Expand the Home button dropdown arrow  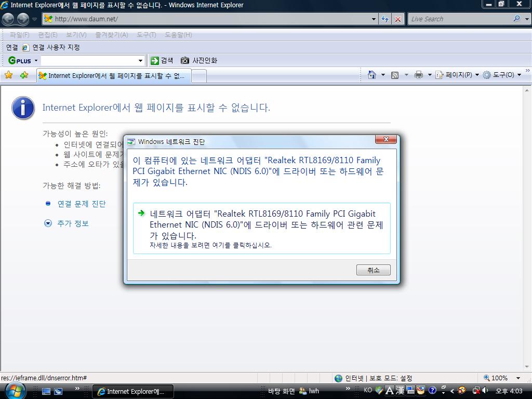click(383, 75)
